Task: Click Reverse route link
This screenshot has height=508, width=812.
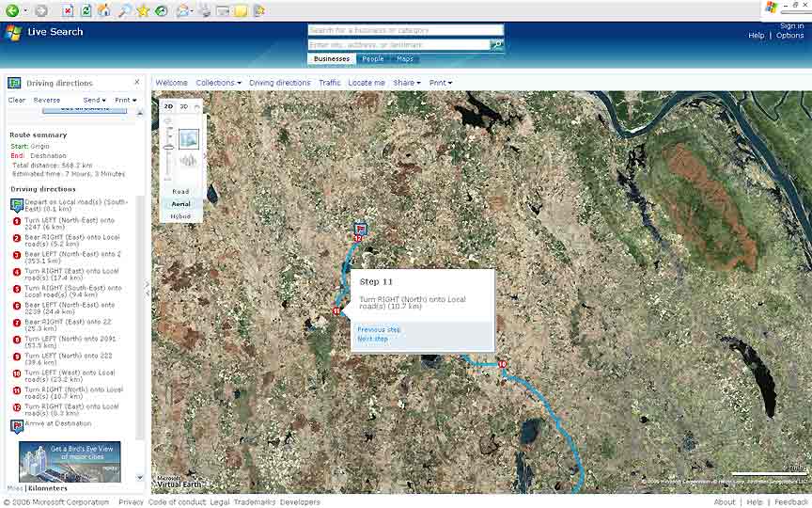Action: [x=47, y=100]
